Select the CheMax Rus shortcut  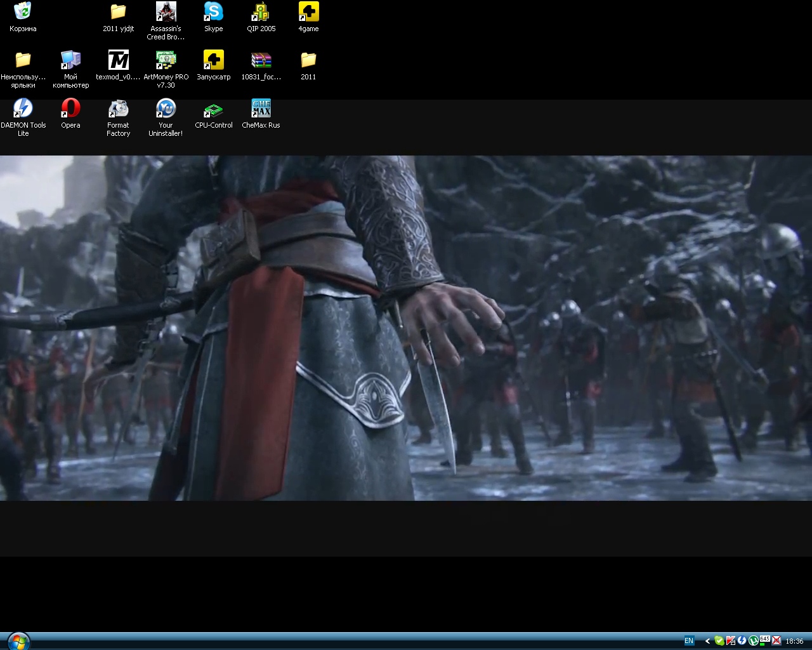pos(261,114)
